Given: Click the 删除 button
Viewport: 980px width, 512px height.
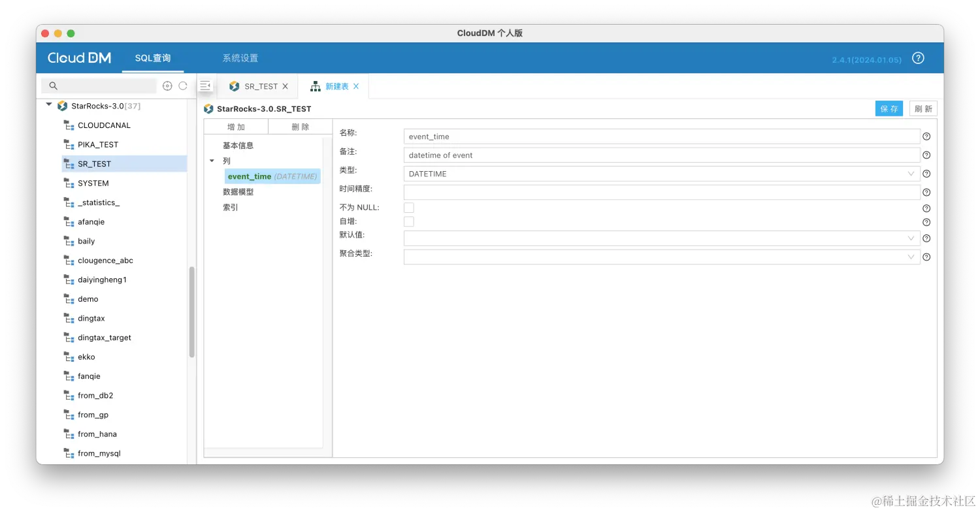Looking at the screenshot, I should tap(301, 127).
